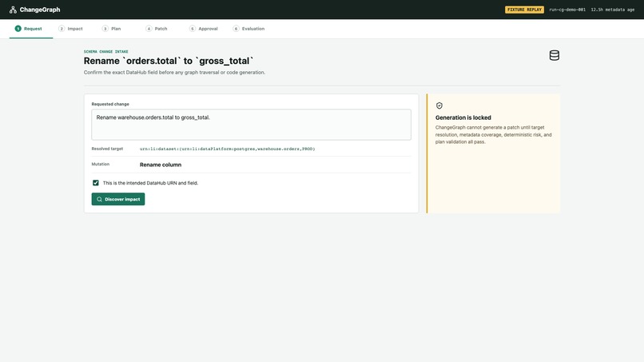Click the 12.5h metadata age text
The height and width of the screenshot is (362, 644).
(x=612, y=10)
